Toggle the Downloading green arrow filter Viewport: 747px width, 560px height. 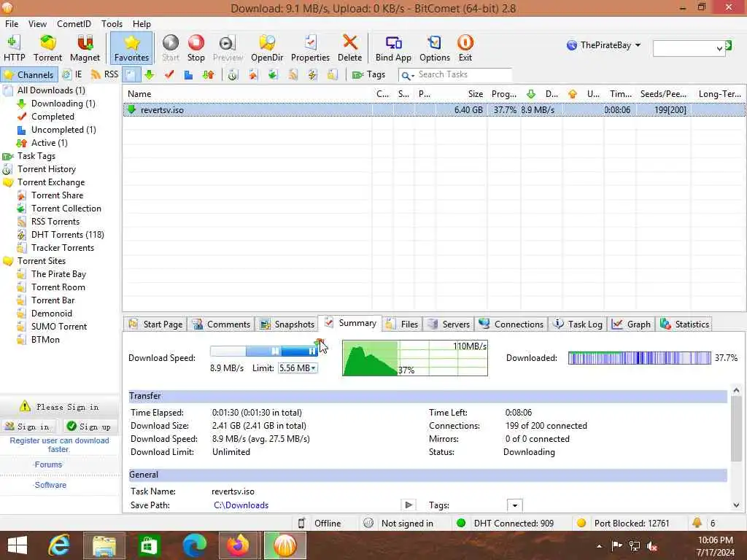click(x=150, y=75)
